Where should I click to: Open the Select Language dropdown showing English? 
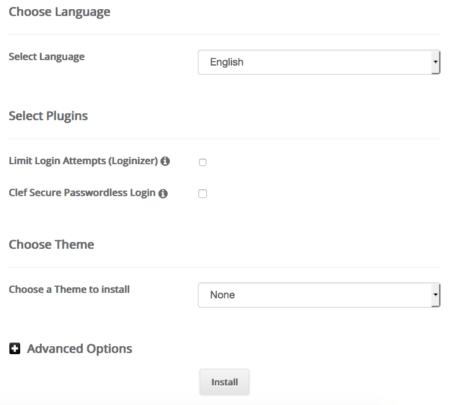(319, 62)
